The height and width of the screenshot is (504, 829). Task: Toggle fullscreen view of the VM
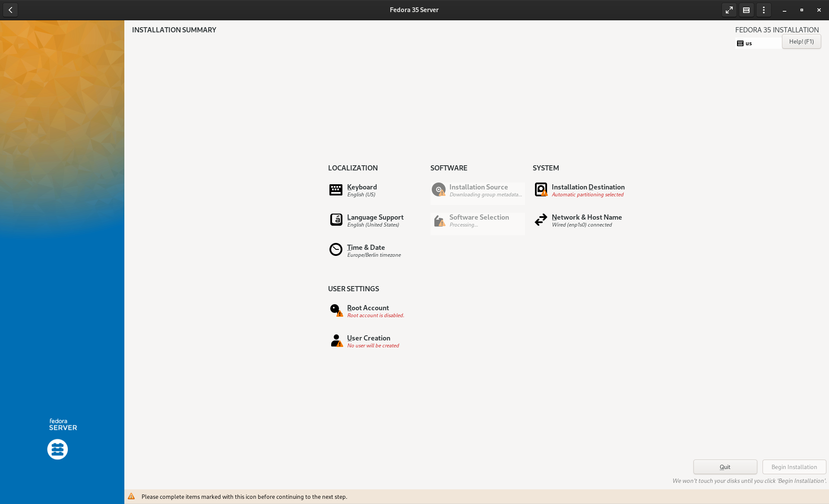(729, 10)
